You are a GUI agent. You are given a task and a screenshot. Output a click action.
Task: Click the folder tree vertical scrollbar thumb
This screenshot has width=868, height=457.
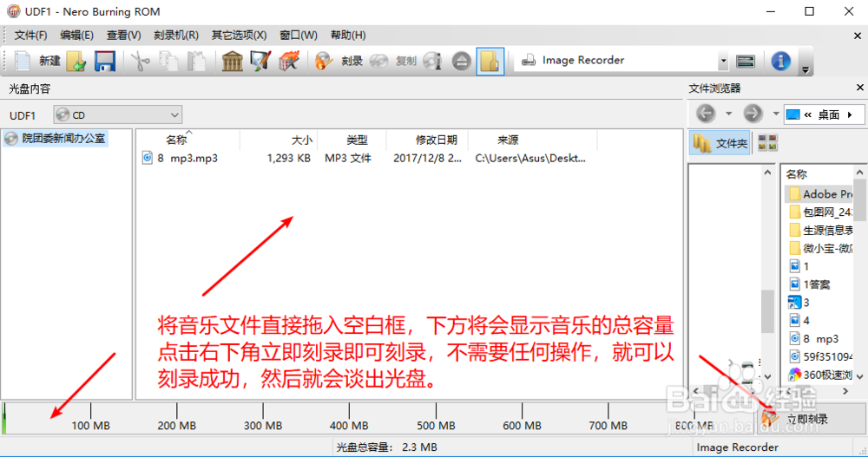(x=767, y=311)
